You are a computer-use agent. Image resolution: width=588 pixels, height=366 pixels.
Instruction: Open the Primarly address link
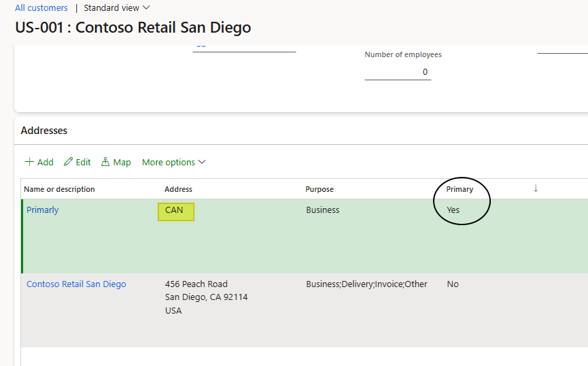[x=43, y=210]
